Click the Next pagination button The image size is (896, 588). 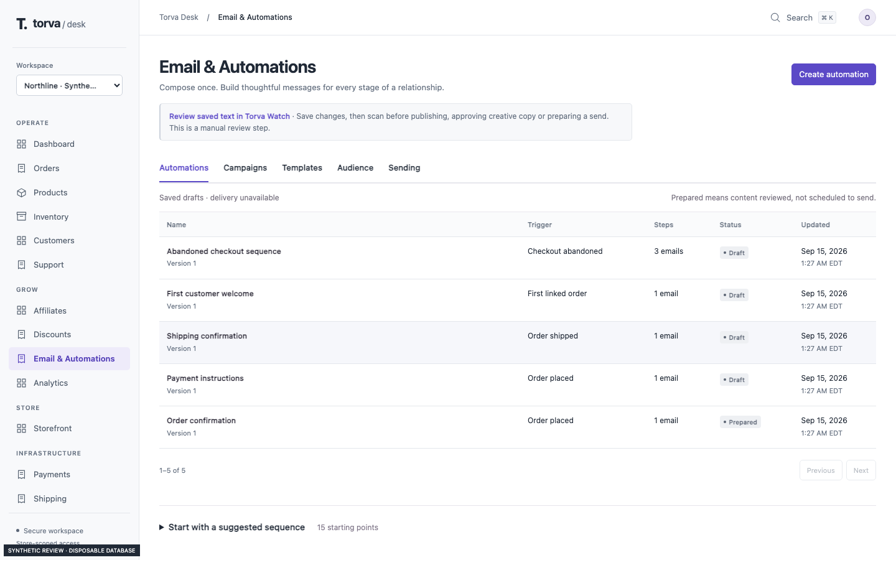coord(861,470)
